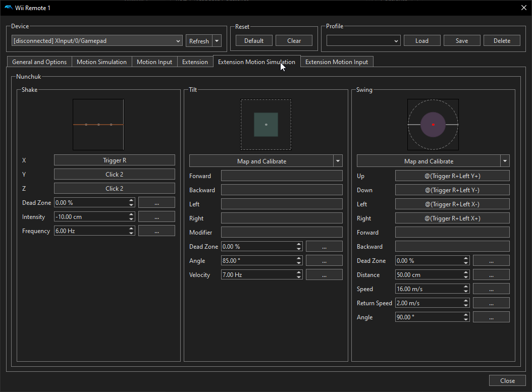Click the Tilt indicator preview
The height and width of the screenshot is (392, 532).
pyautogui.click(x=266, y=125)
